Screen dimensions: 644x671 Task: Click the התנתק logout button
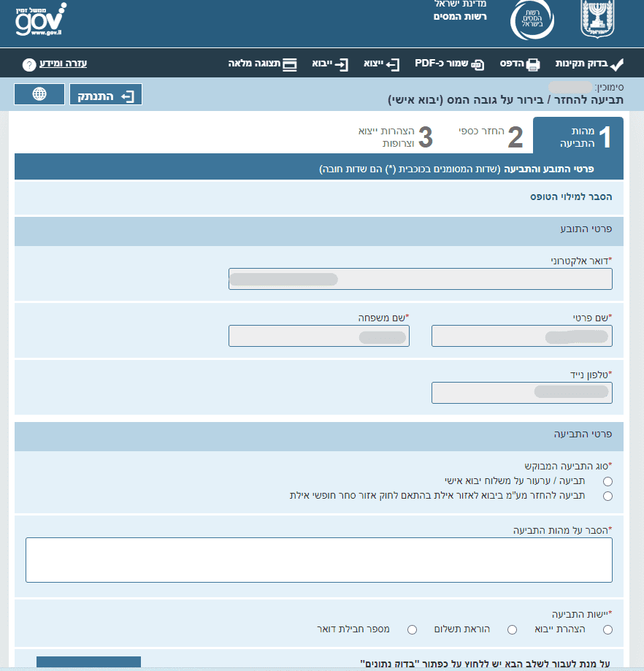pyautogui.click(x=106, y=94)
